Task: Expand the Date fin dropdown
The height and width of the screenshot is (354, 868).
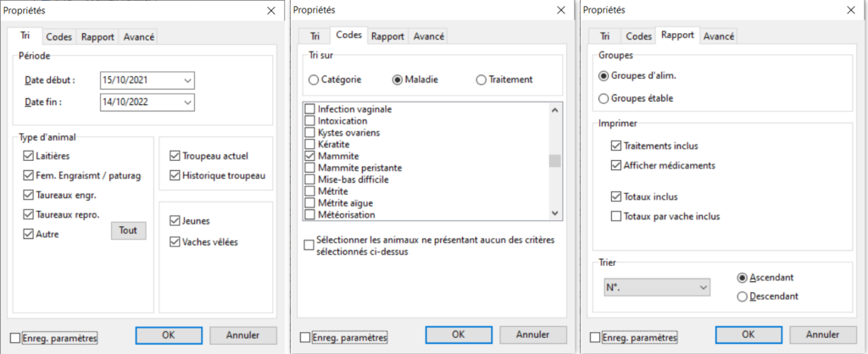Action: coord(187,102)
